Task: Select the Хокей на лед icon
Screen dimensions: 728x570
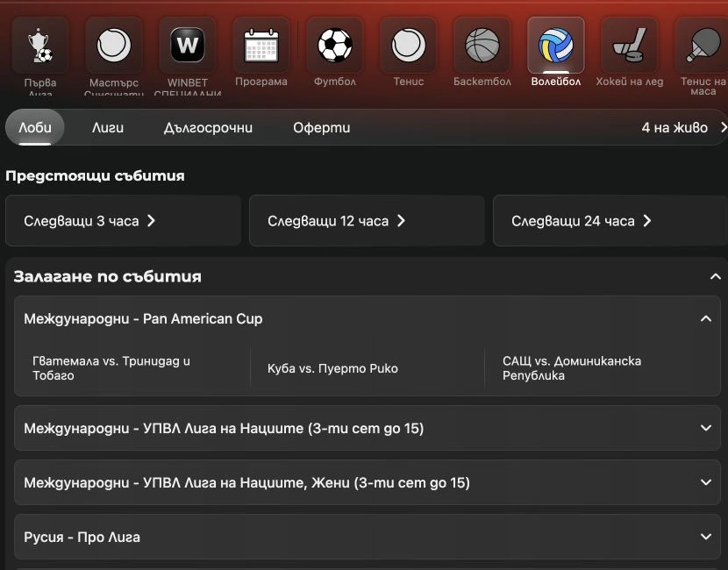Action: pos(630,46)
